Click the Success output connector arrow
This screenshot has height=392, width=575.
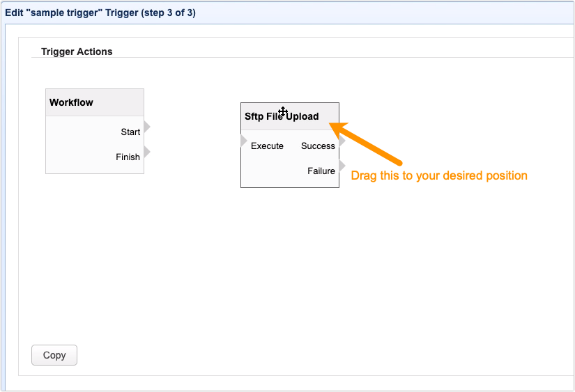[x=342, y=141]
